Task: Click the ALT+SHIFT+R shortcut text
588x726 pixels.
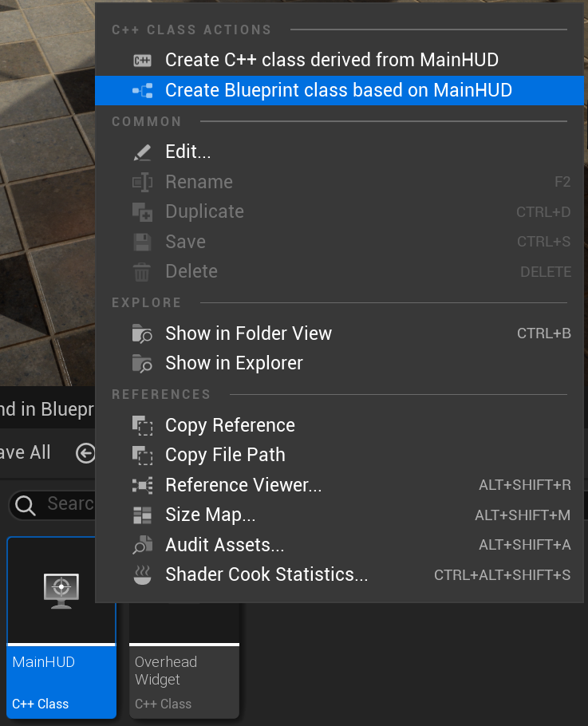Action: click(524, 485)
